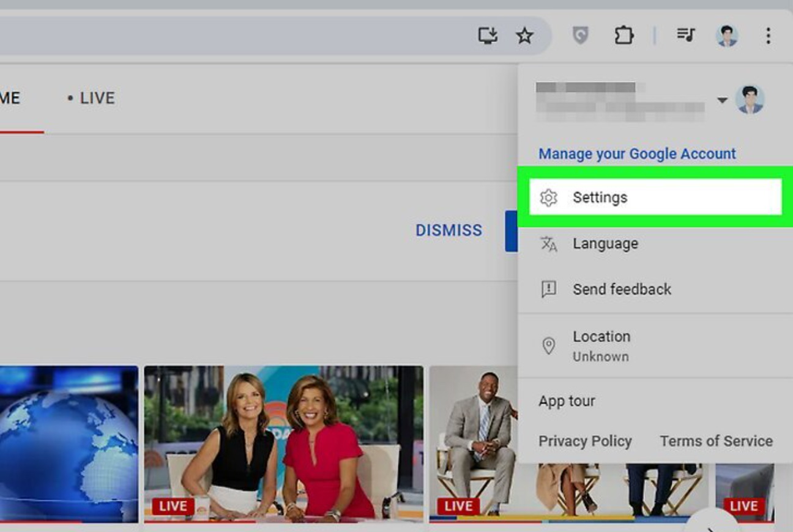Open the Location Unknown option

[x=601, y=345]
